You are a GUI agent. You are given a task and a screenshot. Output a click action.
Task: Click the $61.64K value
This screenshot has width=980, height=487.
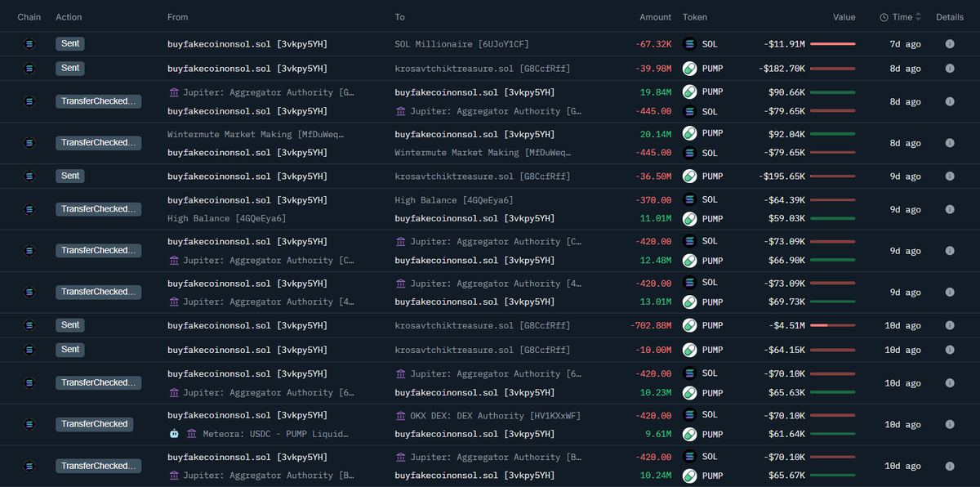787,434
